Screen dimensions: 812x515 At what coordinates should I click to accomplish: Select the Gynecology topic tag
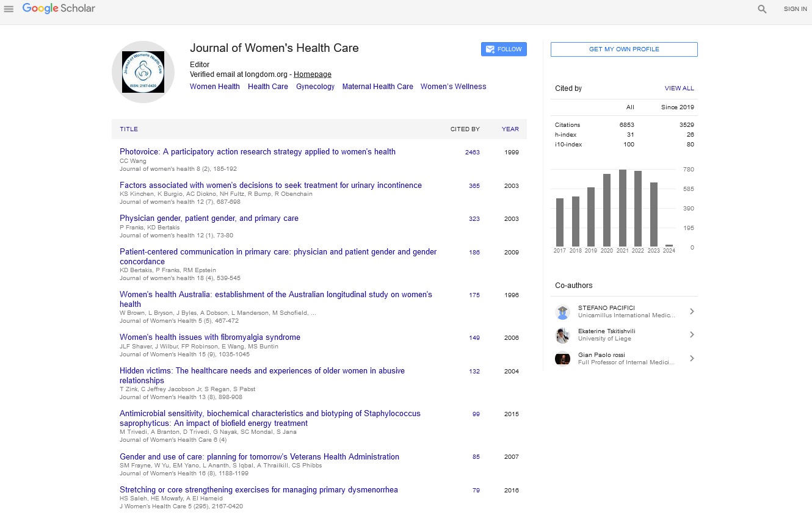(315, 87)
